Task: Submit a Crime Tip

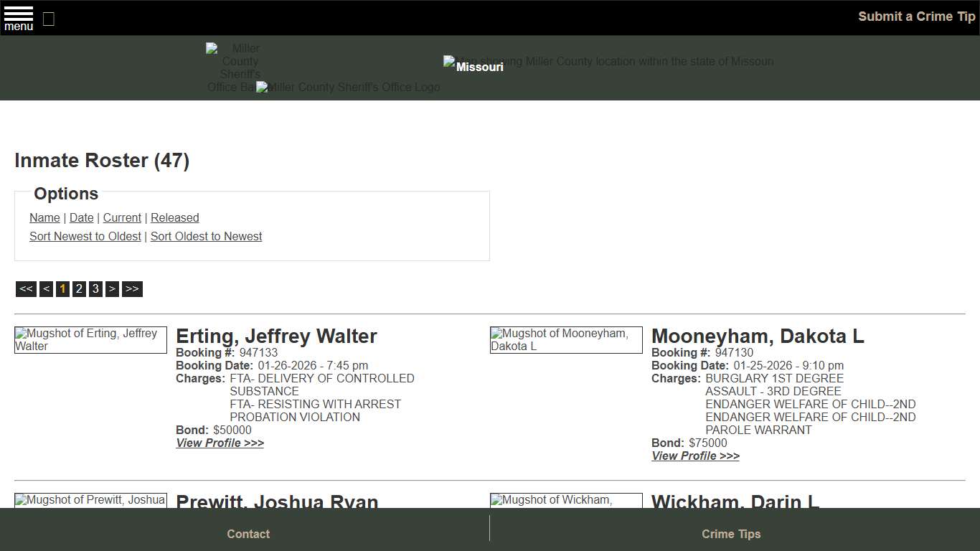Action: pyautogui.click(x=916, y=16)
